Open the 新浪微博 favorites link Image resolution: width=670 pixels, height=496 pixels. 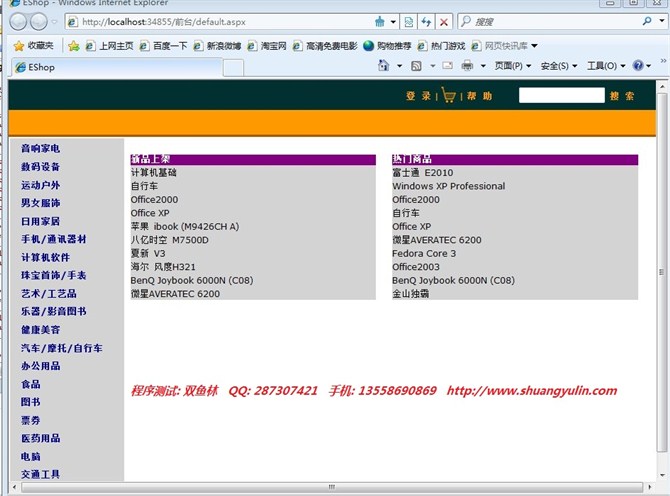click(x=218, y=46)
